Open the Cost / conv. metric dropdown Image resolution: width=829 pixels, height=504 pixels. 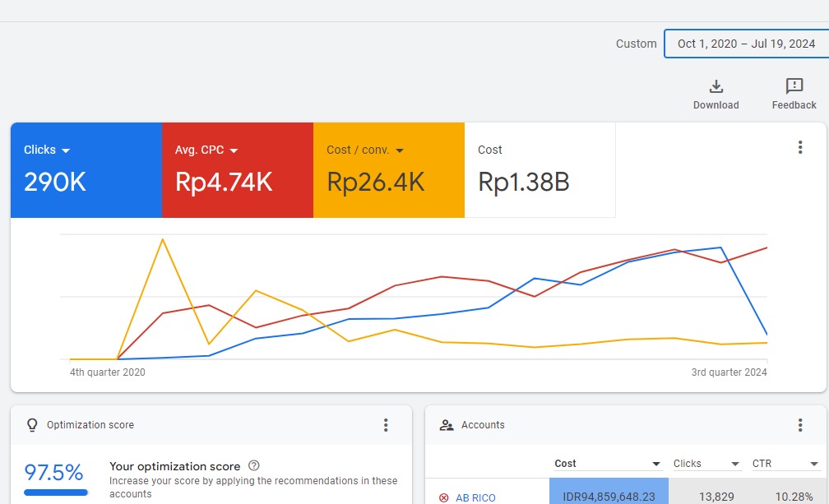point(400,150)
